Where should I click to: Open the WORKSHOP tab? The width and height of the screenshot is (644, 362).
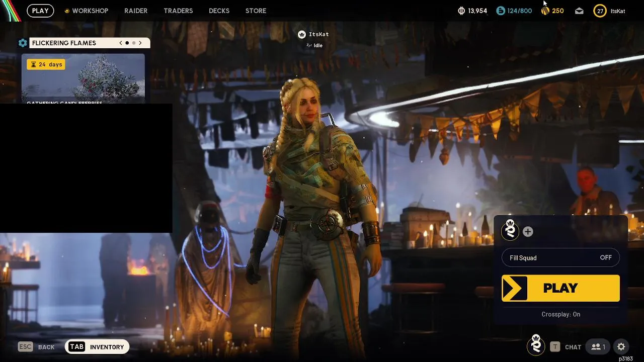pyautogui.click(x=90, y=11)
